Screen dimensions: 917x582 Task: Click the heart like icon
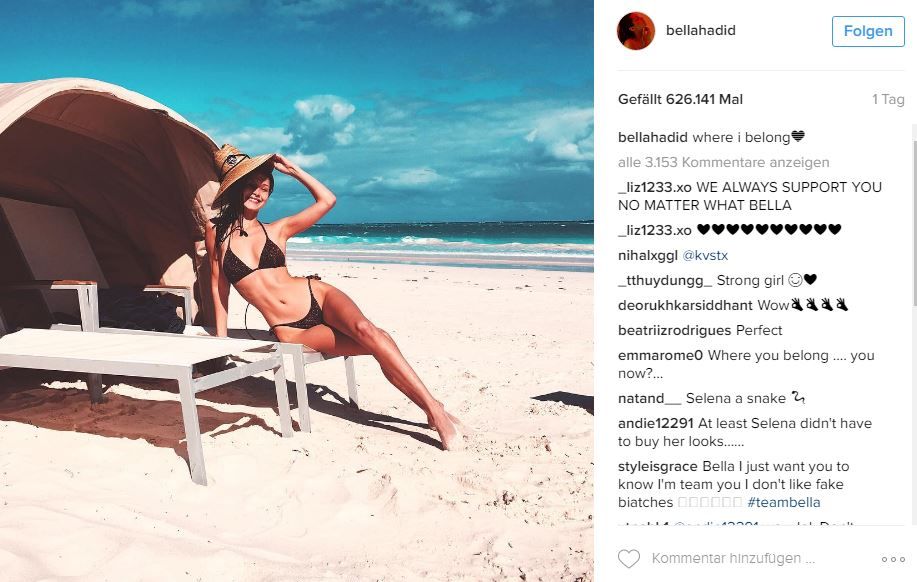[629, 559]
